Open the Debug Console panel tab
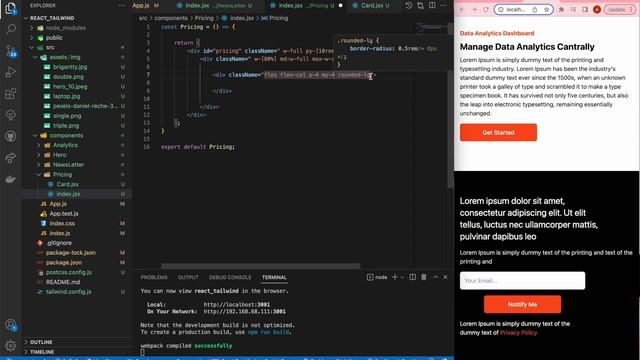Image resolution: width=640 pixels, height=360 pixels. (x=230, y=277)
